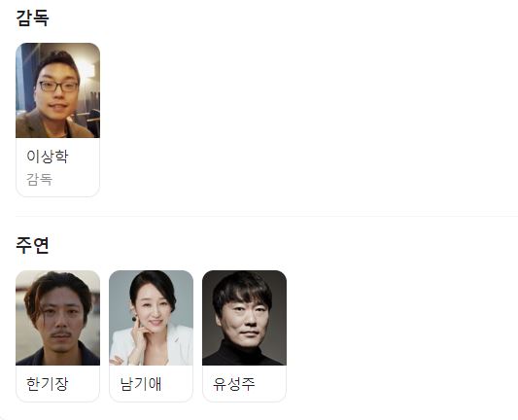Click the divider line above the 주연 section
The image size is (518, 420).
[x=266, y=216]
